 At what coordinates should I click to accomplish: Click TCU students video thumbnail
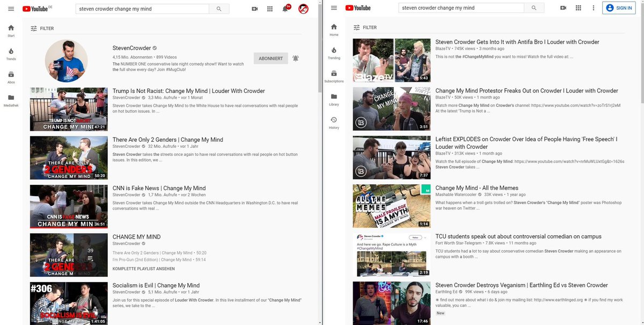point(392,255)
